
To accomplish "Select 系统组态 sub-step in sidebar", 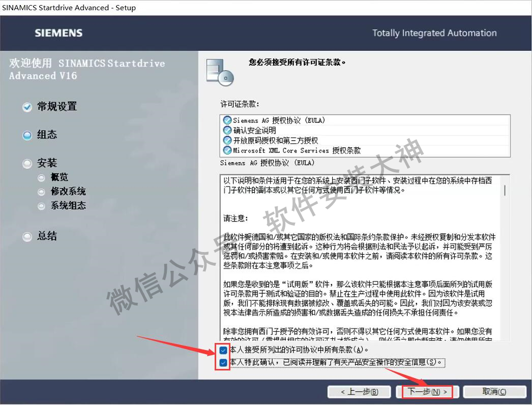I will tap(68, 205).
